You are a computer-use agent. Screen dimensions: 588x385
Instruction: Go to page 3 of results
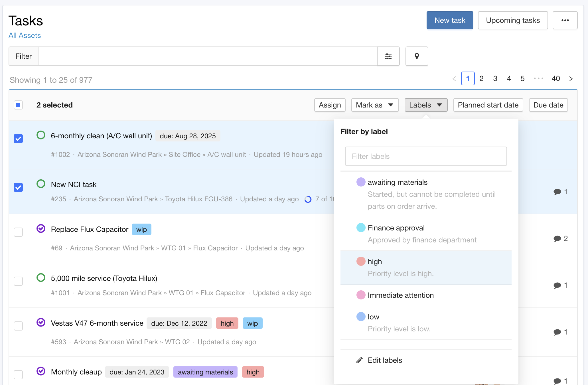pos(495,78)
